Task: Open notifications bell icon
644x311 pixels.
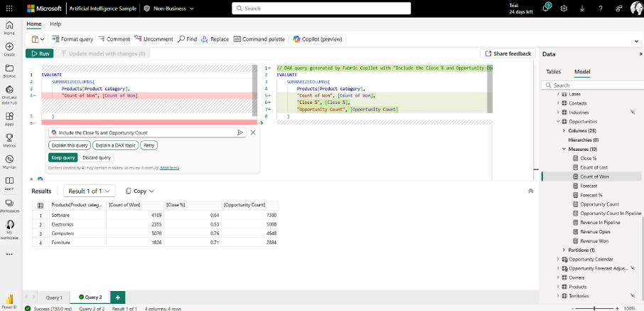Action: point(546,9)
